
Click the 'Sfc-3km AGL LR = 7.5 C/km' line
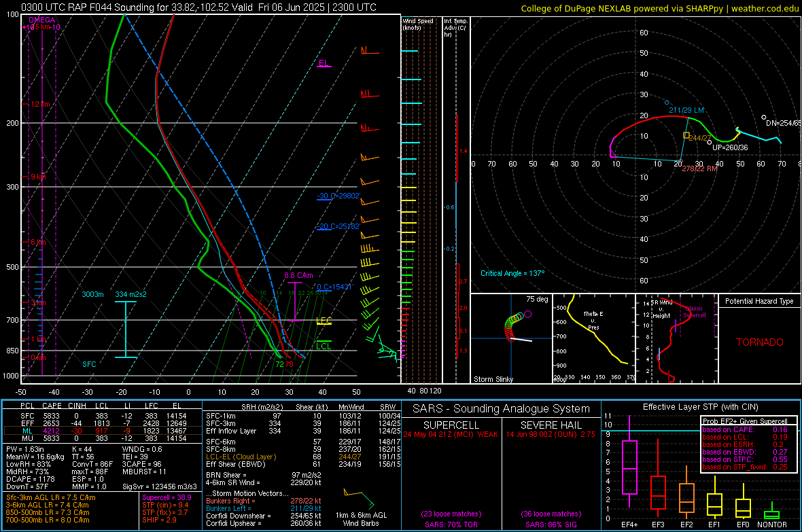51,497
